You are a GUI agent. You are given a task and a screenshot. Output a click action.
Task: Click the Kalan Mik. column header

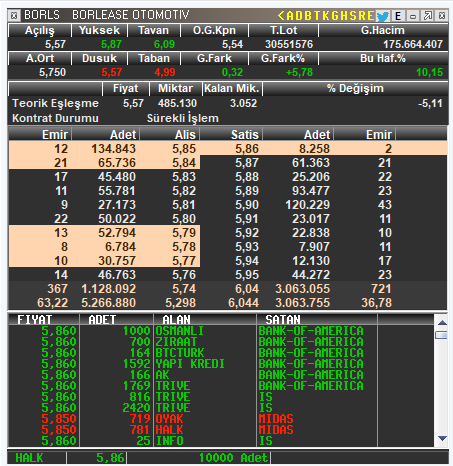pyautogui.click(x=232, y=88)
